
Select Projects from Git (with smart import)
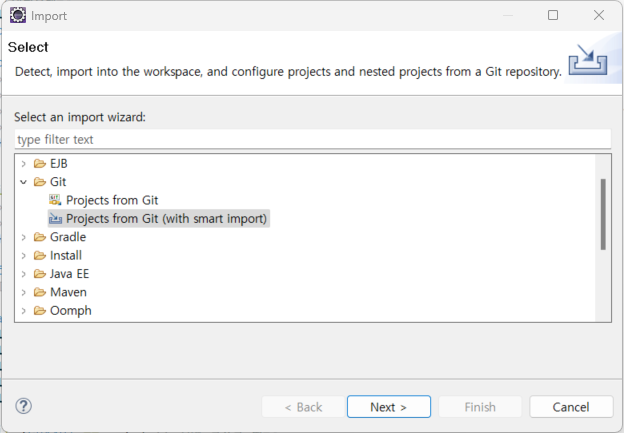[166, 218]
